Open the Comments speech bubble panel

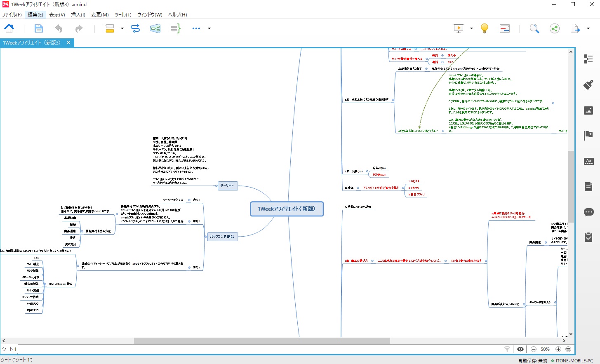pos(588,212)
